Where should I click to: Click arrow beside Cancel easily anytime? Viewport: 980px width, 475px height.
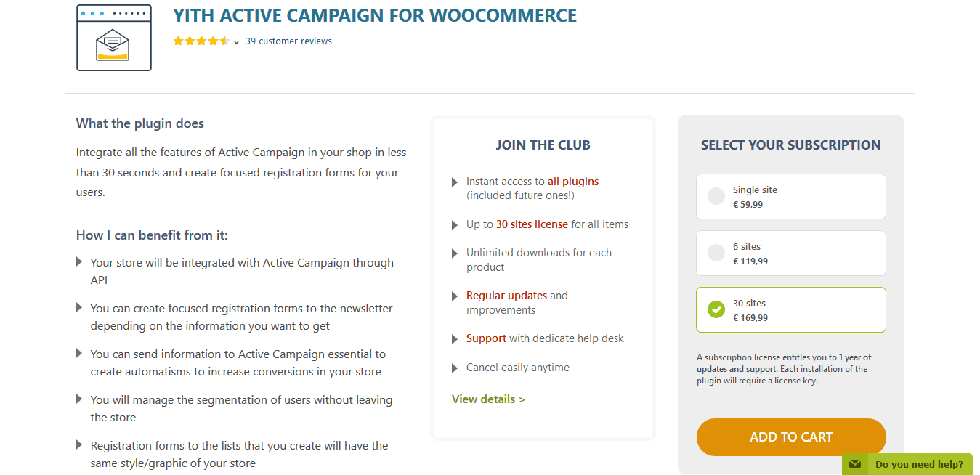tap(455, 368)
